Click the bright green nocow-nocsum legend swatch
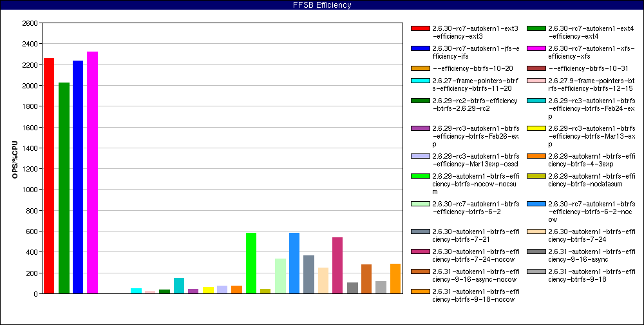 click(x=420, y=176)
